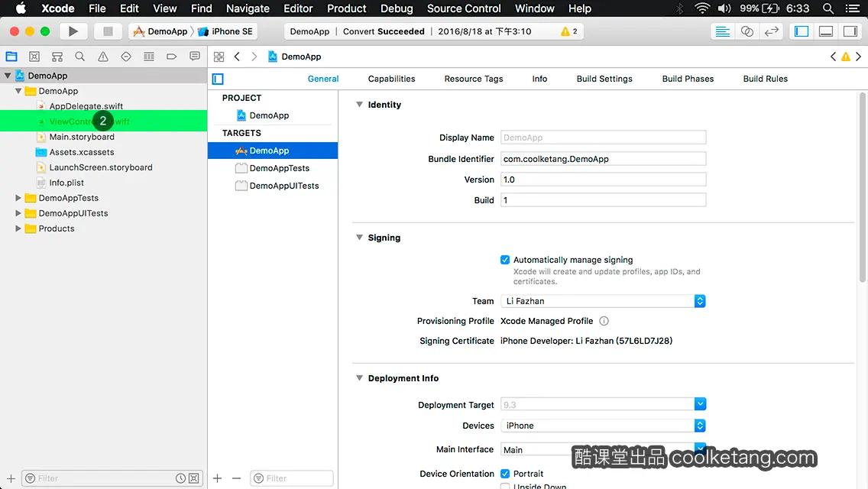This screenshot has height=489, width=868.
Task: Show only source-controlled files filter
Action: pos(194,478)
